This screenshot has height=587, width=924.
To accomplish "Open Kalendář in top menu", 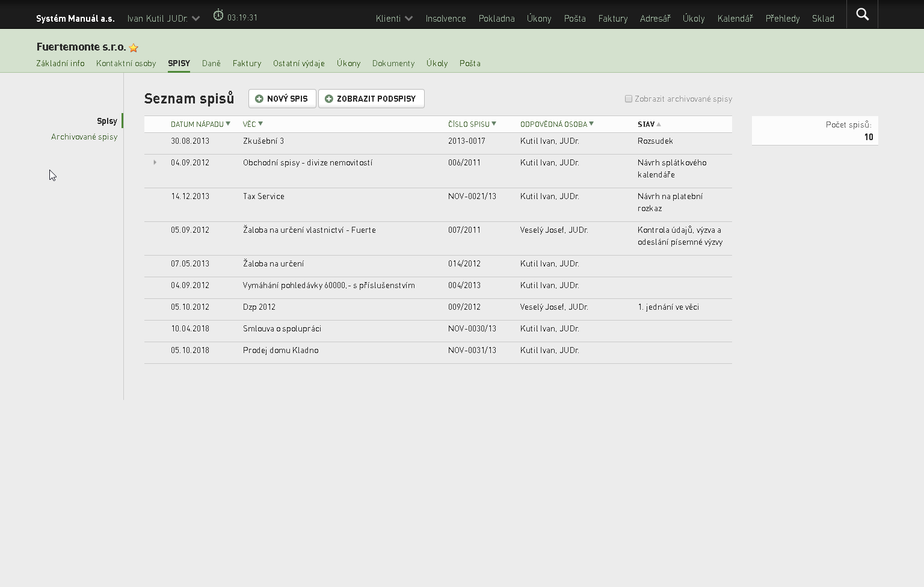I will tap(735, 19).
